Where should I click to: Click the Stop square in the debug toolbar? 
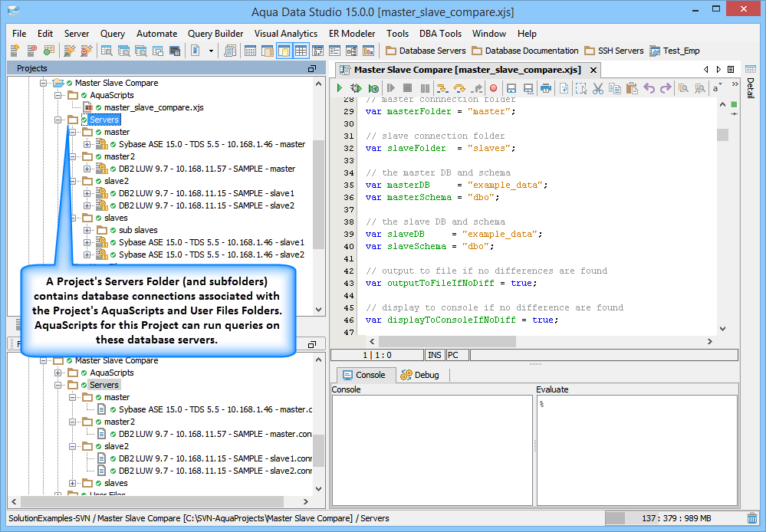click(x=407, y=88)
